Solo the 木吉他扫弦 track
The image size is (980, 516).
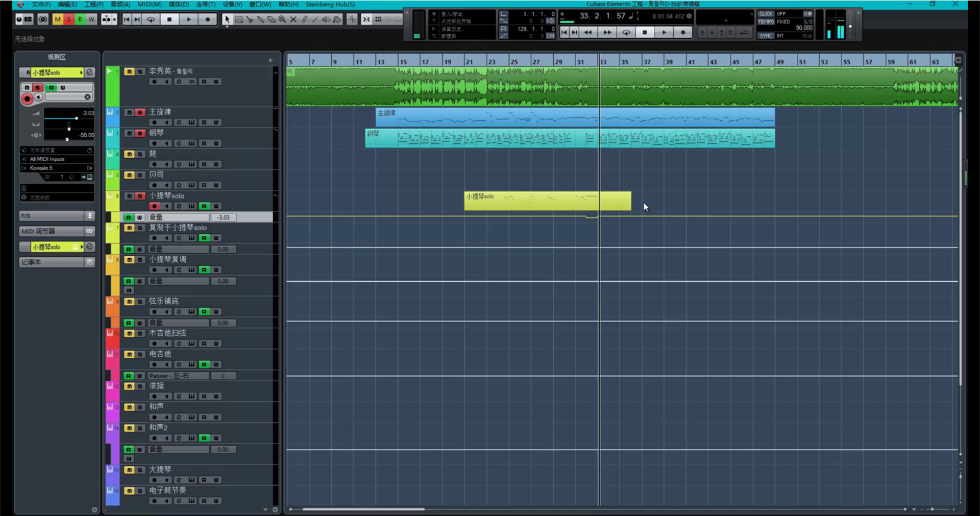pyautogui.click(x=140, y=333)
